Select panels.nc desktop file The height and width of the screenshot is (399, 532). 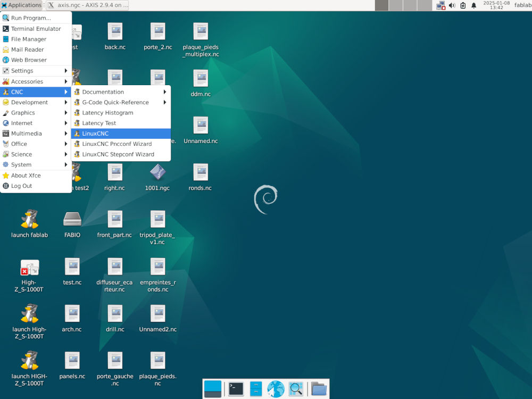(x=72, y=360)
